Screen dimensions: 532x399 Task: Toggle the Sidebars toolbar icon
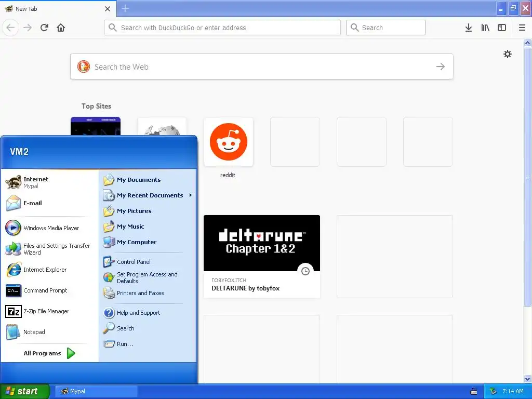point(502,28)
